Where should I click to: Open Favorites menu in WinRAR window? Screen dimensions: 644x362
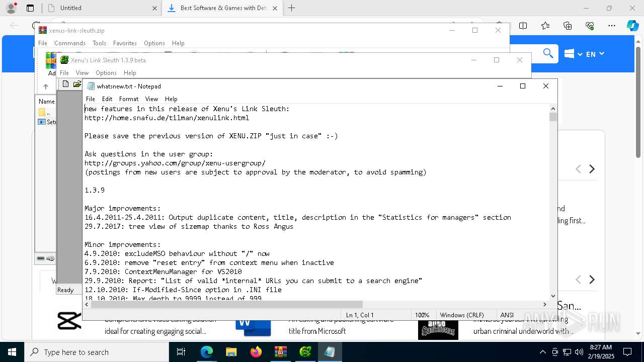tap(125, 43)
